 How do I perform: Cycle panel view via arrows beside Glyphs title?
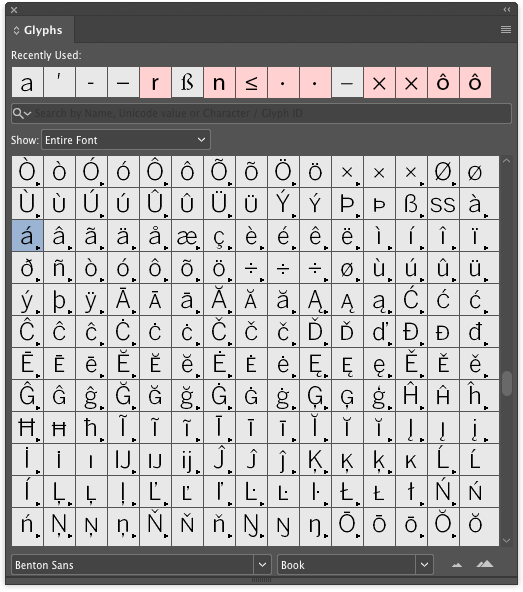coord(16,30)
